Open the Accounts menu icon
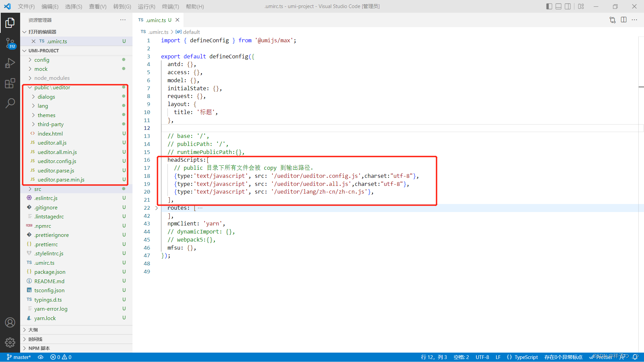 click(10, 322)
